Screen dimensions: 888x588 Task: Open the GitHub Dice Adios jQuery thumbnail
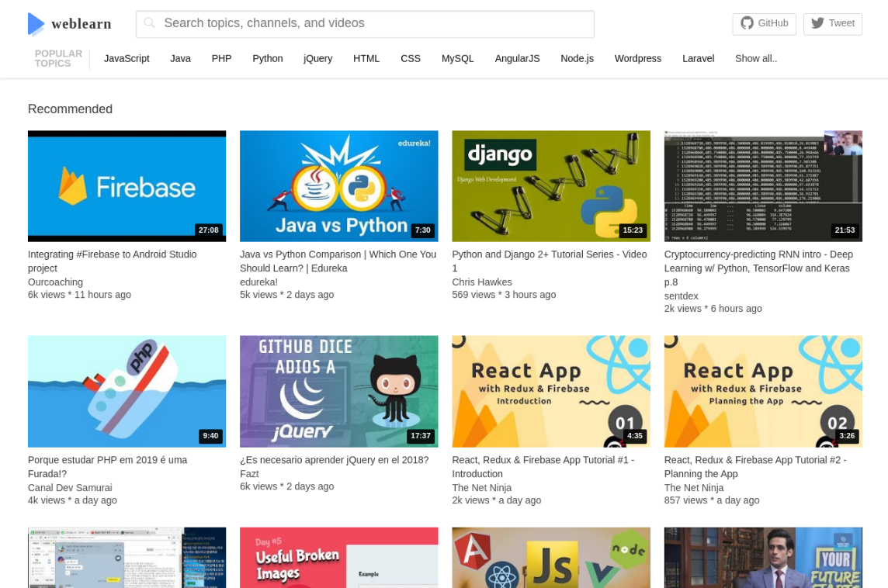[x=338, y=392]
